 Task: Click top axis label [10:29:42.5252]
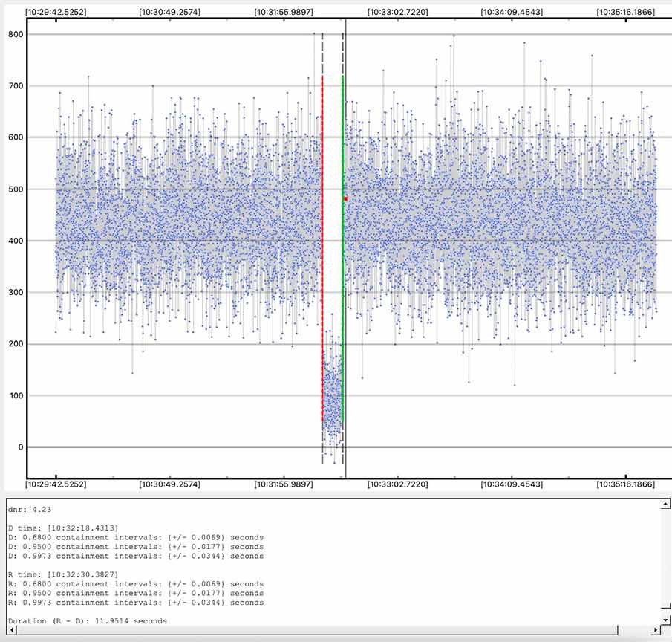[x=56, y=12]
